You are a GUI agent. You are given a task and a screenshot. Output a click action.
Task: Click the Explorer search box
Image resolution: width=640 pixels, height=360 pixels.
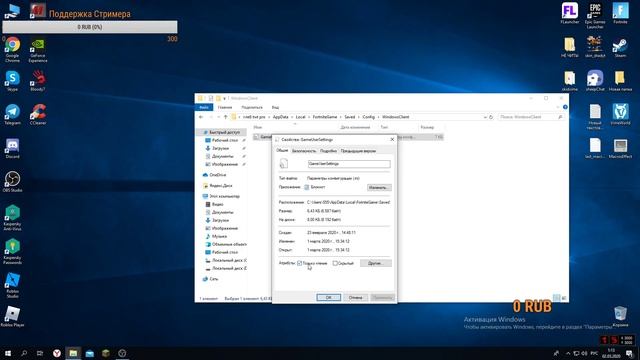tap(531, 117)
